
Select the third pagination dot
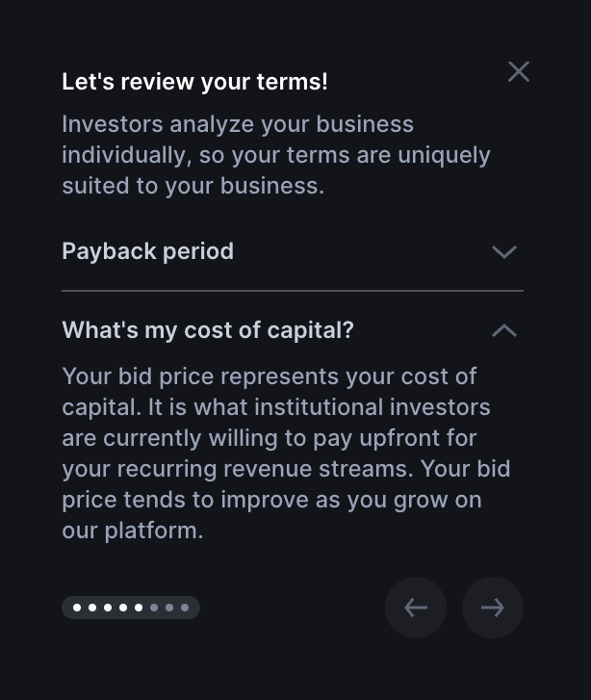108,608
